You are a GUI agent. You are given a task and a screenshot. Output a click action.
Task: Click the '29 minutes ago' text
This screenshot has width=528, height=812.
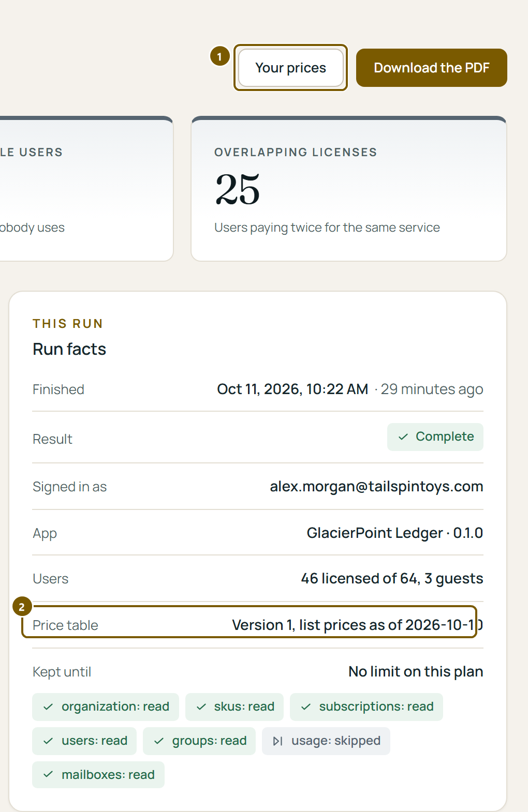pyautogui.click(x=432, y=389)
